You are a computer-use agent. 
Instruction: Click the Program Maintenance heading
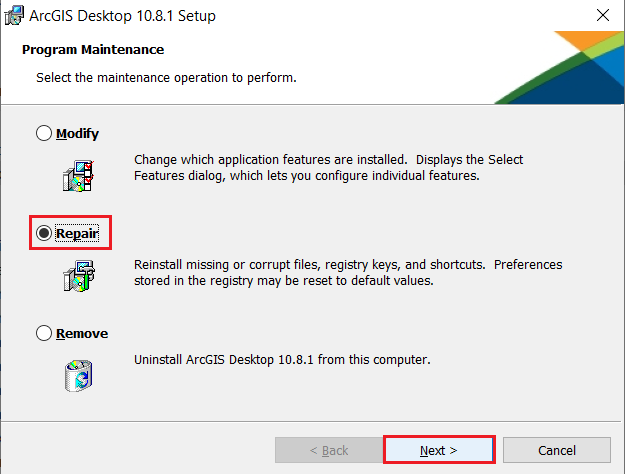point(93,49)
